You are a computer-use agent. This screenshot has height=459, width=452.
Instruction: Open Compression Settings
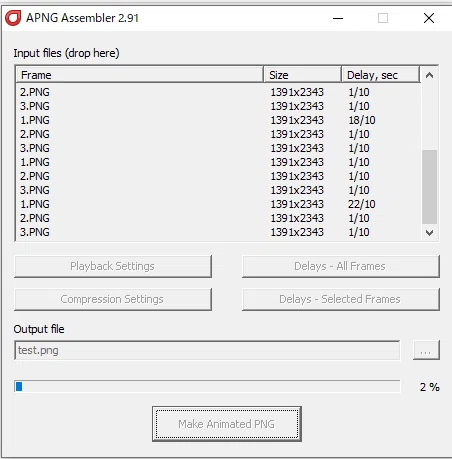[113, 299]
